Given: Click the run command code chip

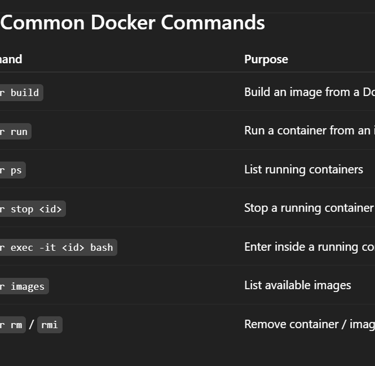Looking at the screenshot, I should point(16,131).
